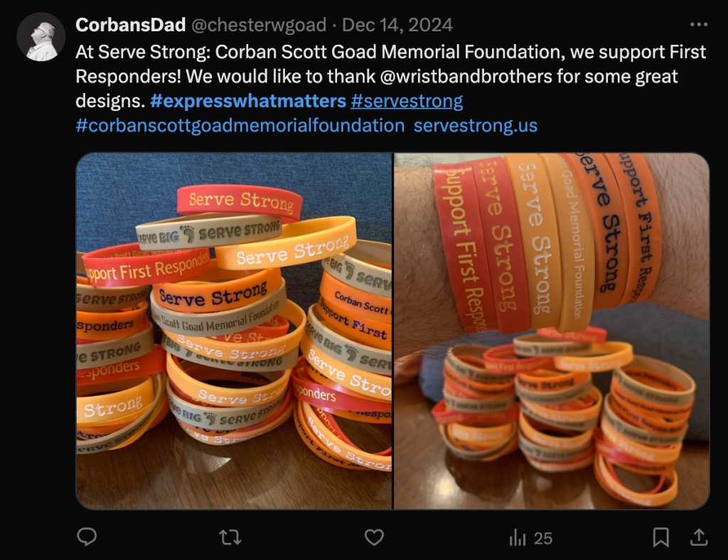Open the #corbanscottgoadmemorialfoundation hashtag
Screen dimensions: 728x560
click(240, 126)
